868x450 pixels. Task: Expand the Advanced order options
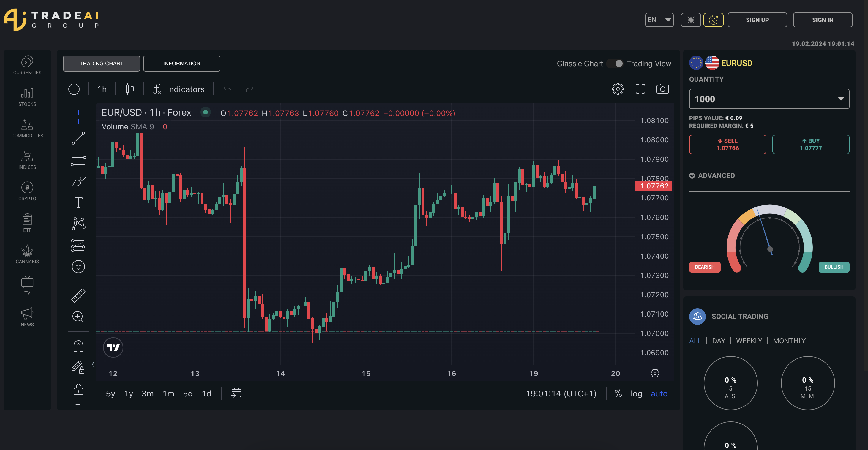712,176
